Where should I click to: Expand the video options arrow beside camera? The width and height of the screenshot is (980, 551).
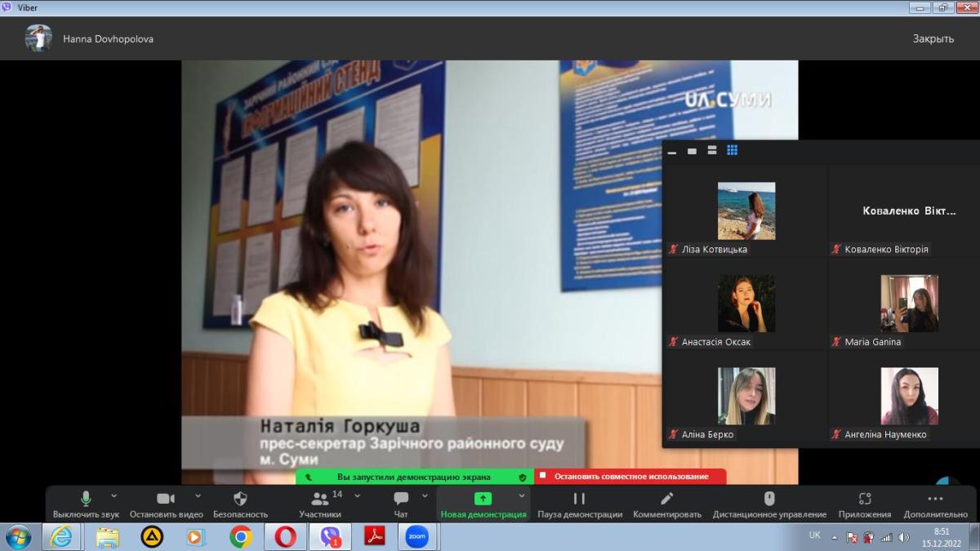[198, 495]
